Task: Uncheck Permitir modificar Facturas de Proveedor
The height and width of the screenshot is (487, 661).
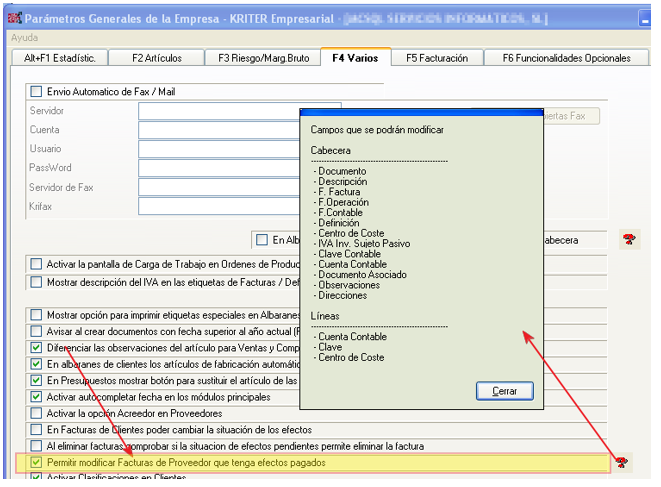Action: [x=38, y=464]
